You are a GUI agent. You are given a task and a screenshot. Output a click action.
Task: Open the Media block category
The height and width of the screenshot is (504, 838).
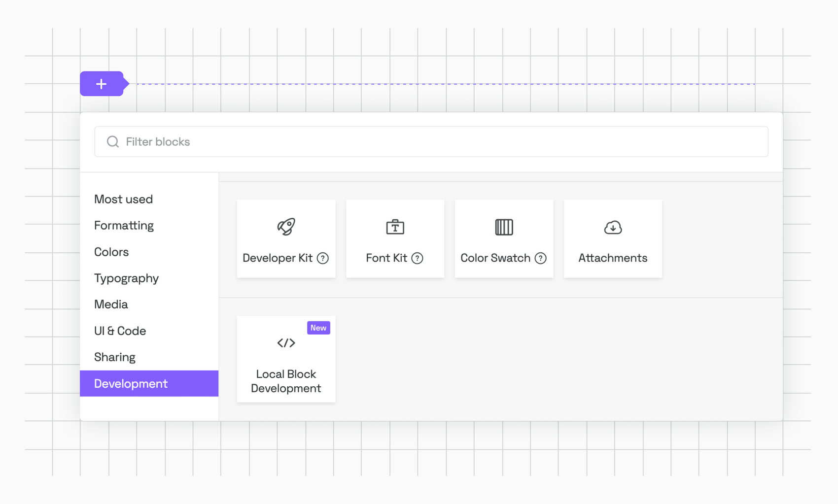[x=111, y=304]
